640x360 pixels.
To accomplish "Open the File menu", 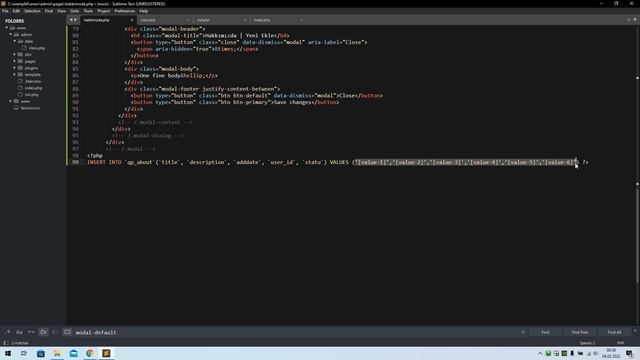I will point(5,11).
